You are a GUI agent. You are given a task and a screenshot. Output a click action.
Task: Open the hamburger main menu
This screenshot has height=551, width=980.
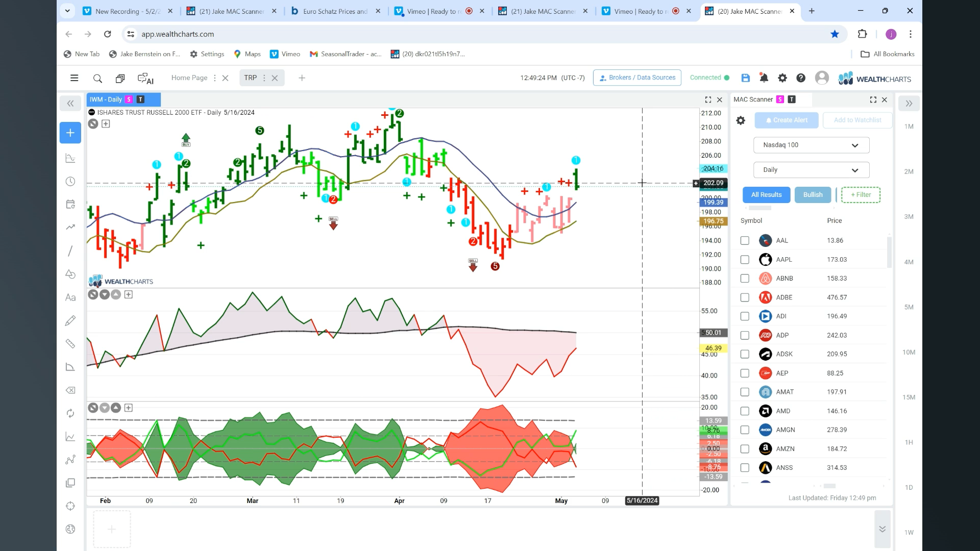(x=74, y=78)
